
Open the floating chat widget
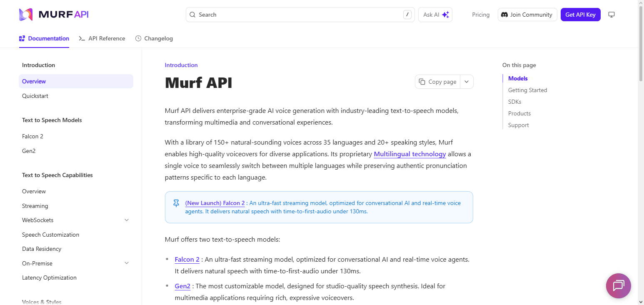pyautogui.click(x=618, y=286)
